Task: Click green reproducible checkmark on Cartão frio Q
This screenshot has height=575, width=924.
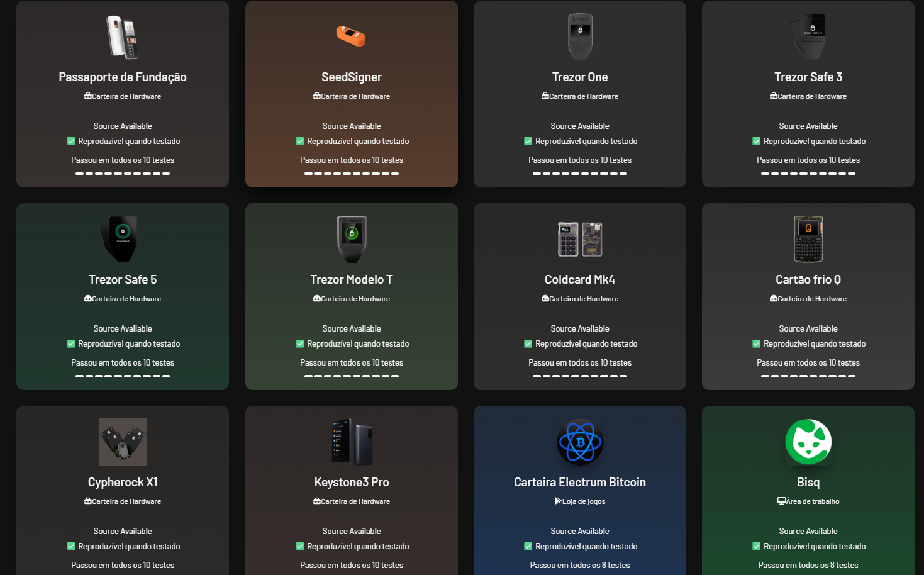Action: tap(757, 344)
